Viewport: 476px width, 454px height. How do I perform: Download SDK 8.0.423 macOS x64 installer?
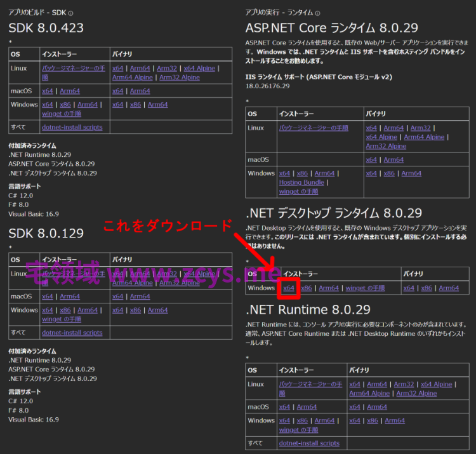(x=48, y=91)
